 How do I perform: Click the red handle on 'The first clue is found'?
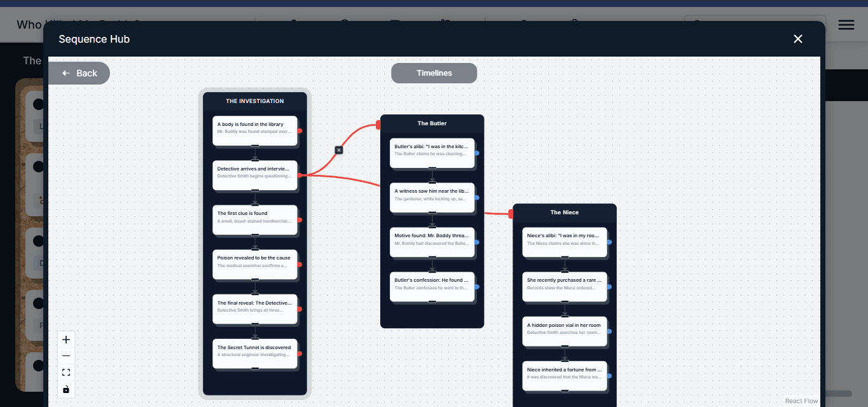300,220
